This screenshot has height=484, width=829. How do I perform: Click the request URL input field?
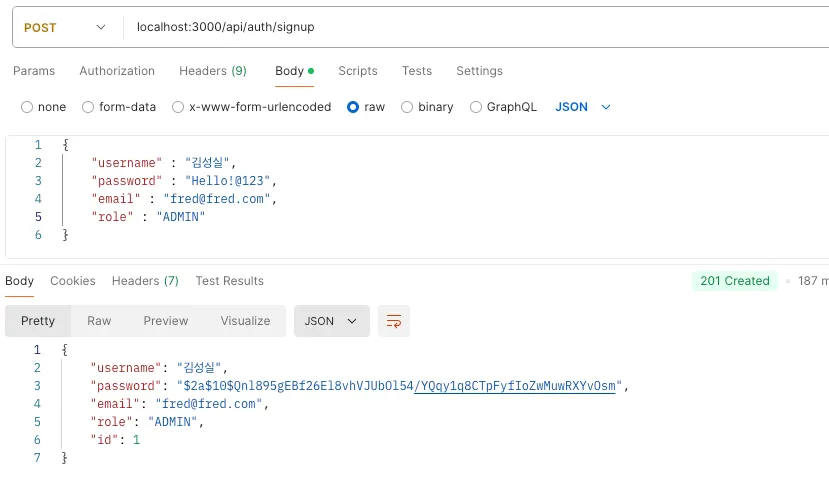click(x=470, y=27)
